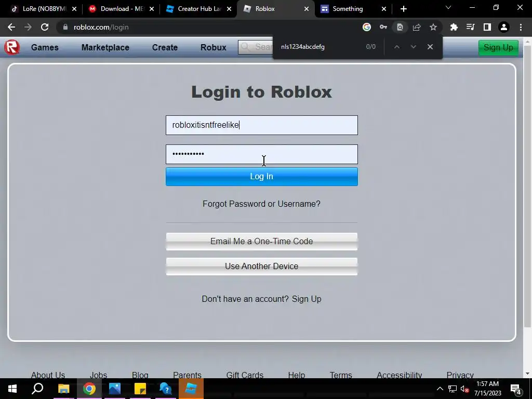The height and width of the screenshot is (399, 532).
Task: Click the browser forward arrow
Action: pyautogui.click(x=28, y=27)
